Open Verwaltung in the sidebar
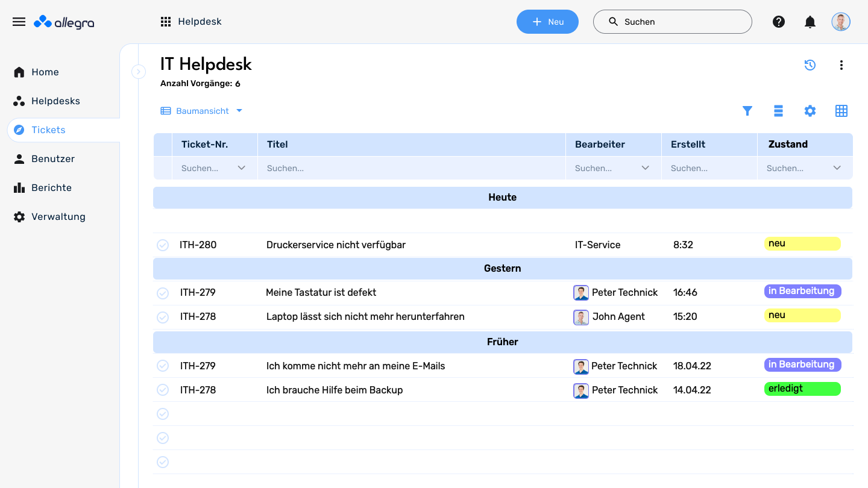 pos(58,217)
